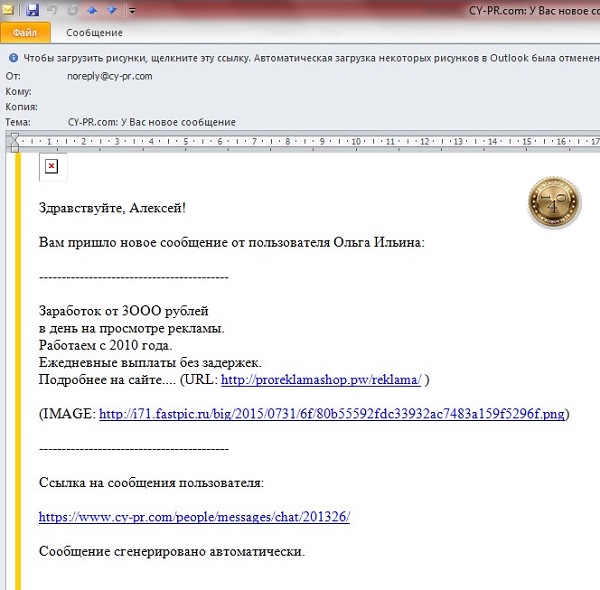Click the Redo icon in quick access toolbar

72,10
